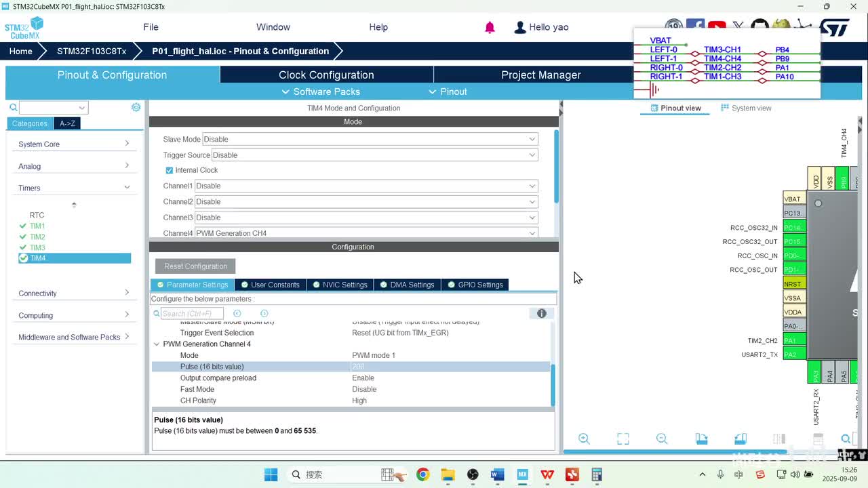This screenshot has height=488, width=868.
Task: Open the Help menu
Action: 378,27
